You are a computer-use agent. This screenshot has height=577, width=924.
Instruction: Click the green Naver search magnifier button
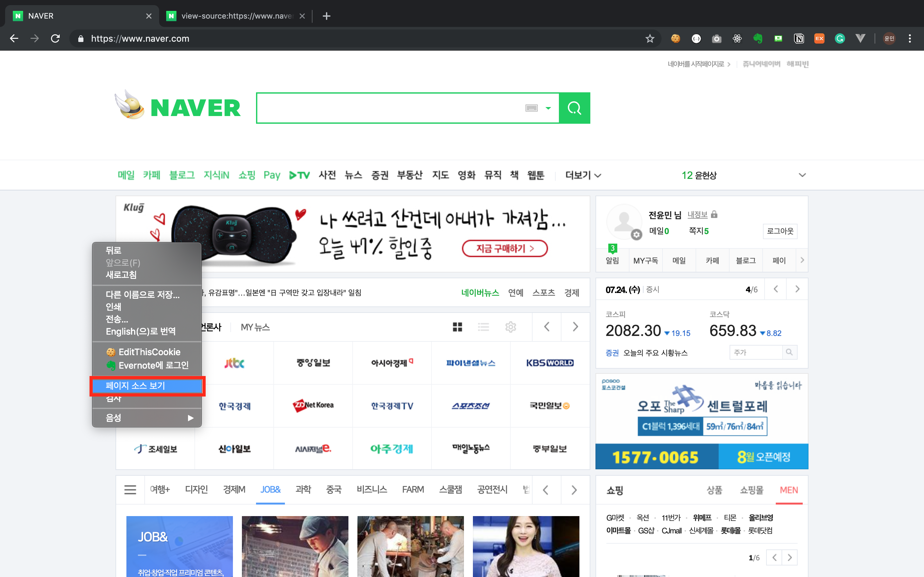574,108
